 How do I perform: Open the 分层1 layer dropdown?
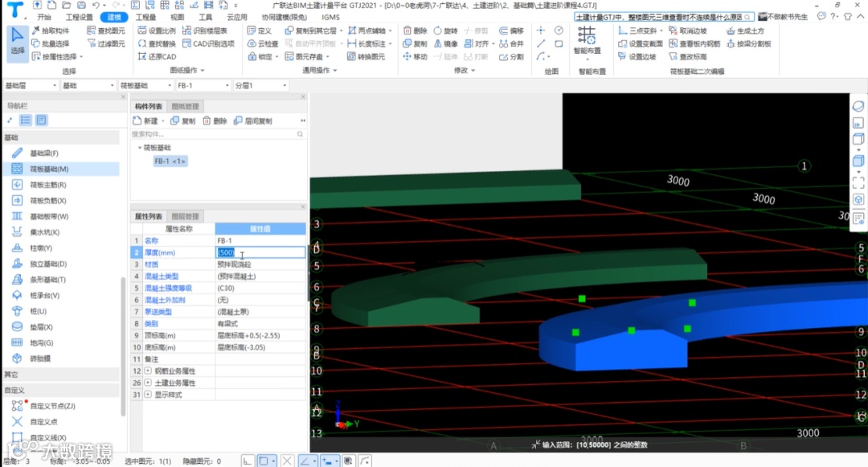pyautogui.click(x=260, y=85)
